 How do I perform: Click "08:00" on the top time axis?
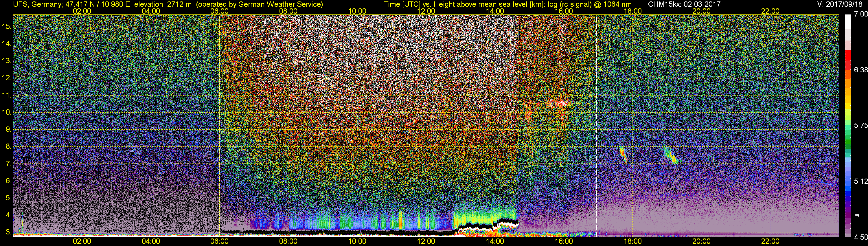[288, 11]
